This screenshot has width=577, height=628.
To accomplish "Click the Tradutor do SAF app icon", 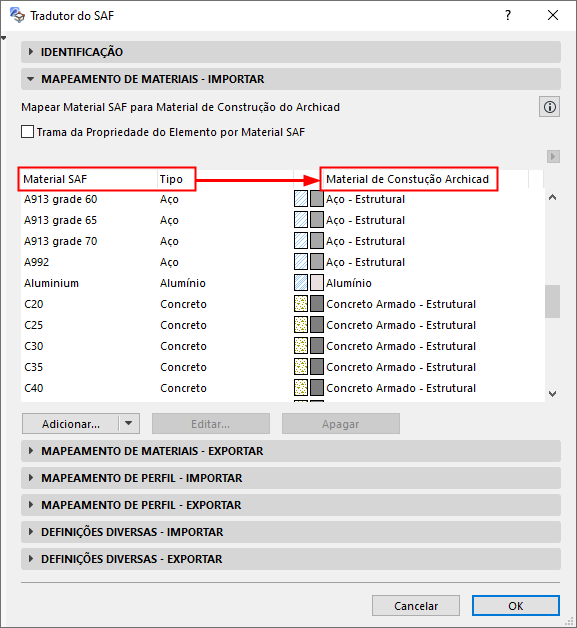I will pos(17,15).
